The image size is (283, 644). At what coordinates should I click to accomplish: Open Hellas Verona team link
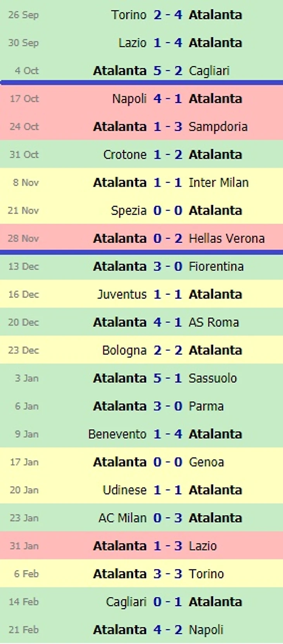pyautogui.click(x=226, y=238)
